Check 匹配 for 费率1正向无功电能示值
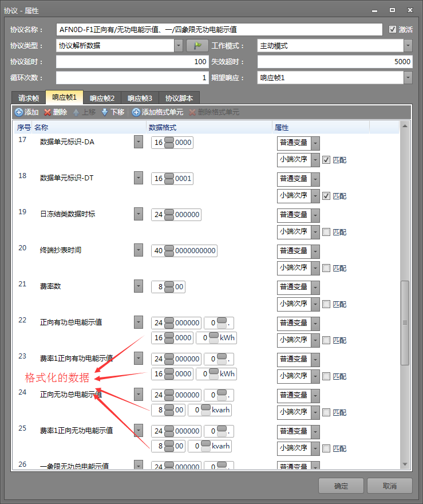 pyautogui.click(x=326, y=448)
